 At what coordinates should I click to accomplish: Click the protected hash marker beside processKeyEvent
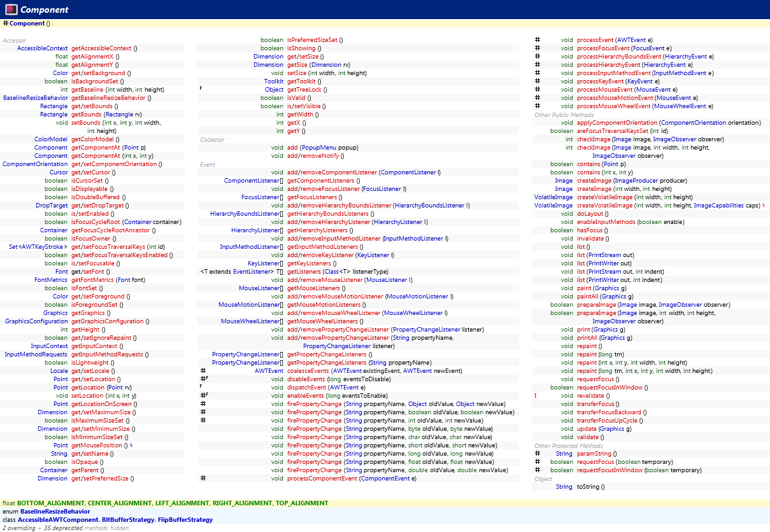point(538,81)
